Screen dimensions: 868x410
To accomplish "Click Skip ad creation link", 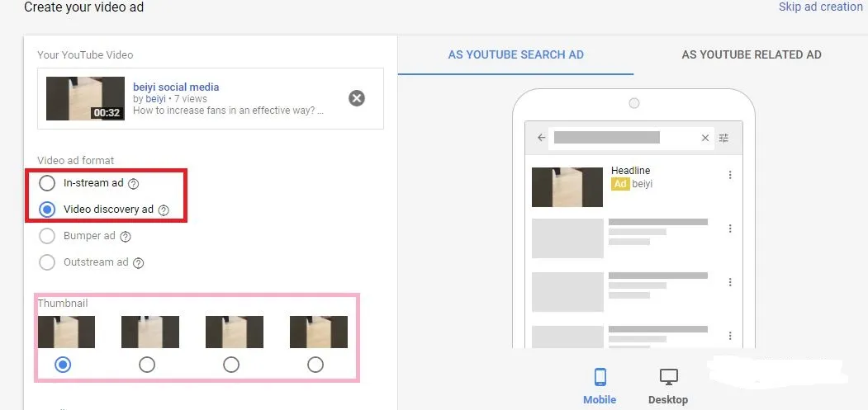I will click(820, 7).
